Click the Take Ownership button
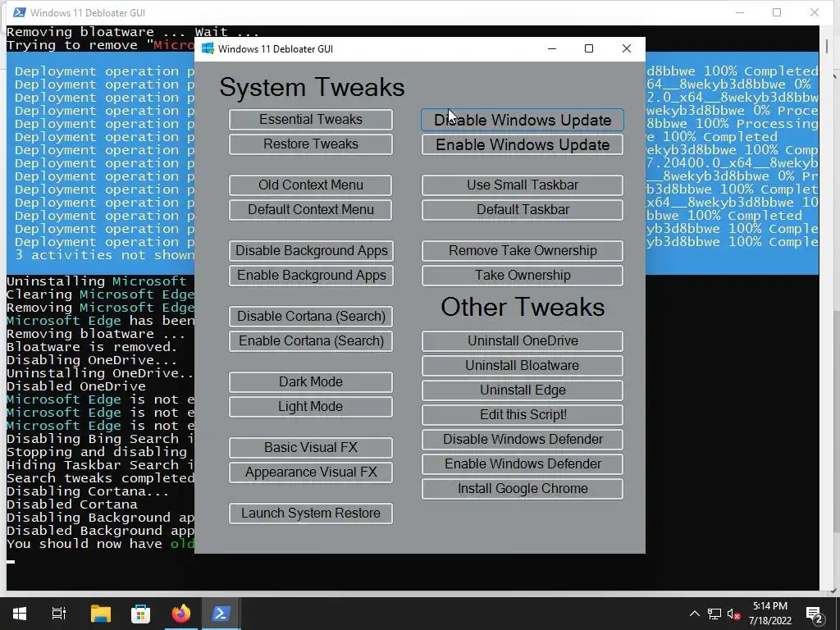 (523, 276)
